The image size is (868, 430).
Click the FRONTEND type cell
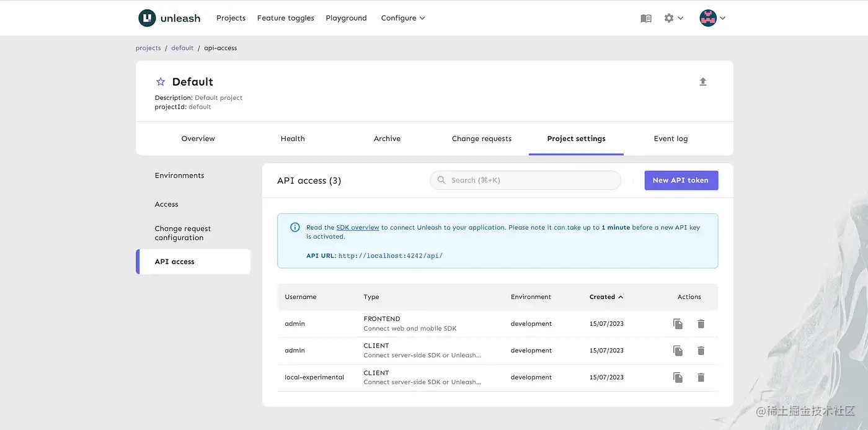pos(382,319)
